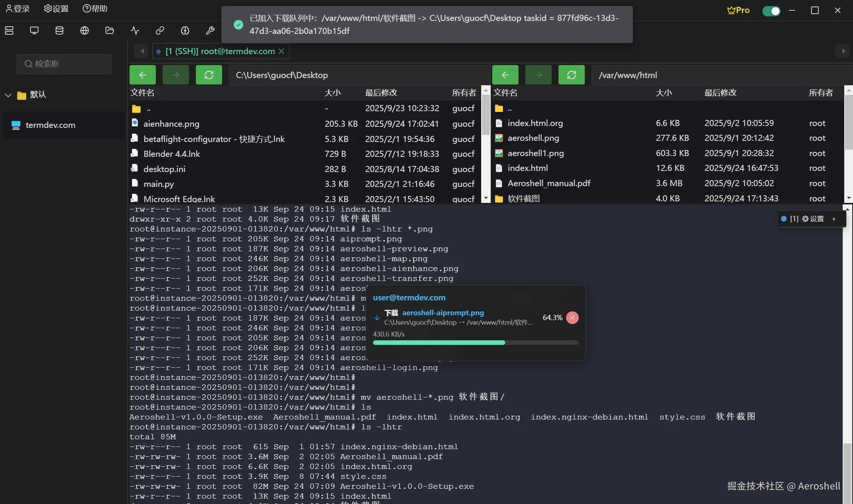Open the 设置 settings menu

[56, 9]
